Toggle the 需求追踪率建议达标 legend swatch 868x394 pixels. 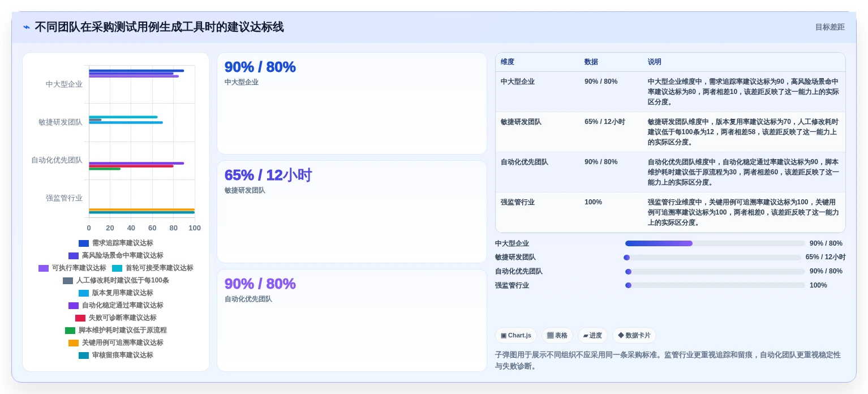click(84, 243)
